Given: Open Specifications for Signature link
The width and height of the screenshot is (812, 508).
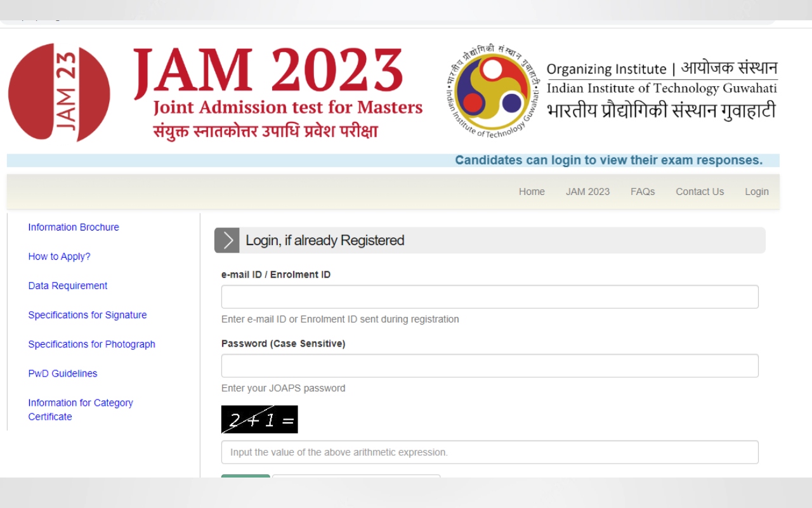Looking at the screenshot, I should tap(88, 315).
